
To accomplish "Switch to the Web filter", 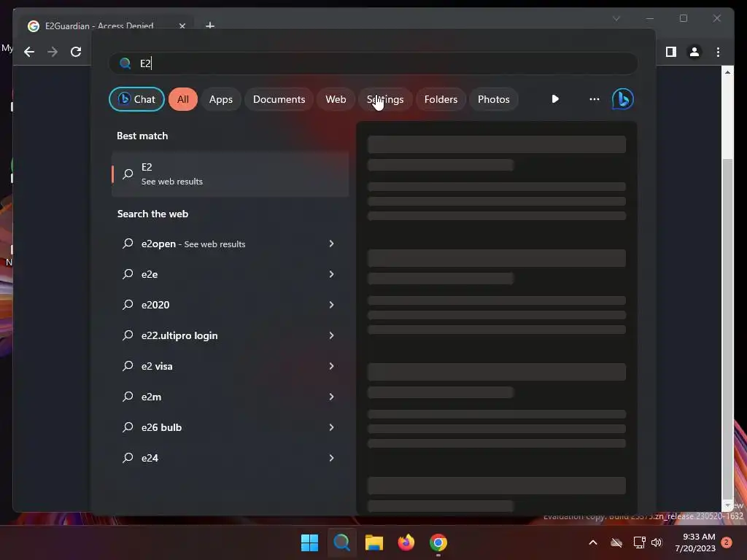I will [336, 99].
